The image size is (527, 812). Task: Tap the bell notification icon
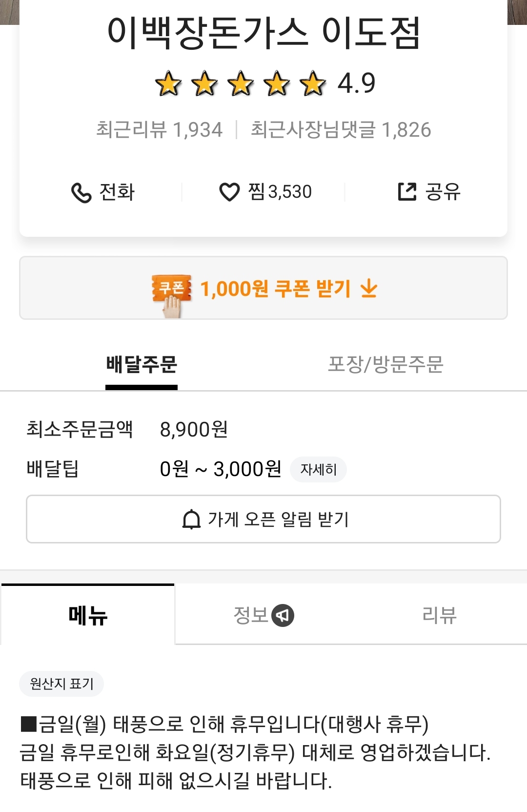(191, 520)
